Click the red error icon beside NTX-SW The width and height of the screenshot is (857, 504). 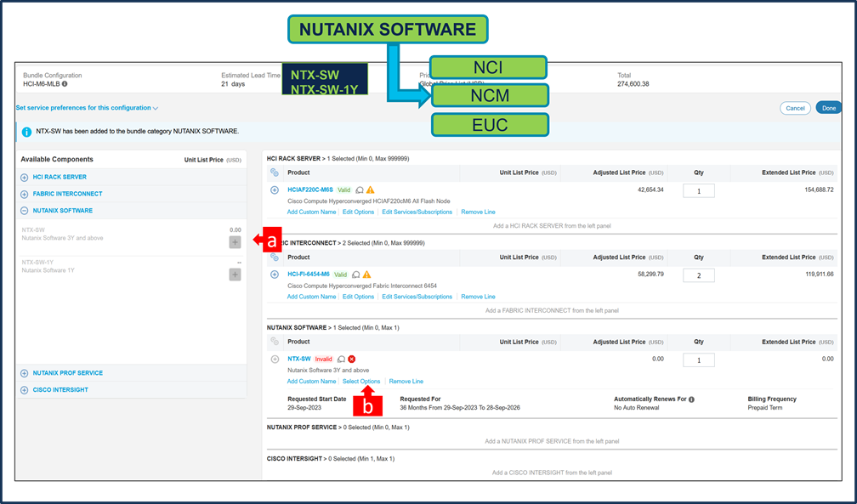coord(352,360)
